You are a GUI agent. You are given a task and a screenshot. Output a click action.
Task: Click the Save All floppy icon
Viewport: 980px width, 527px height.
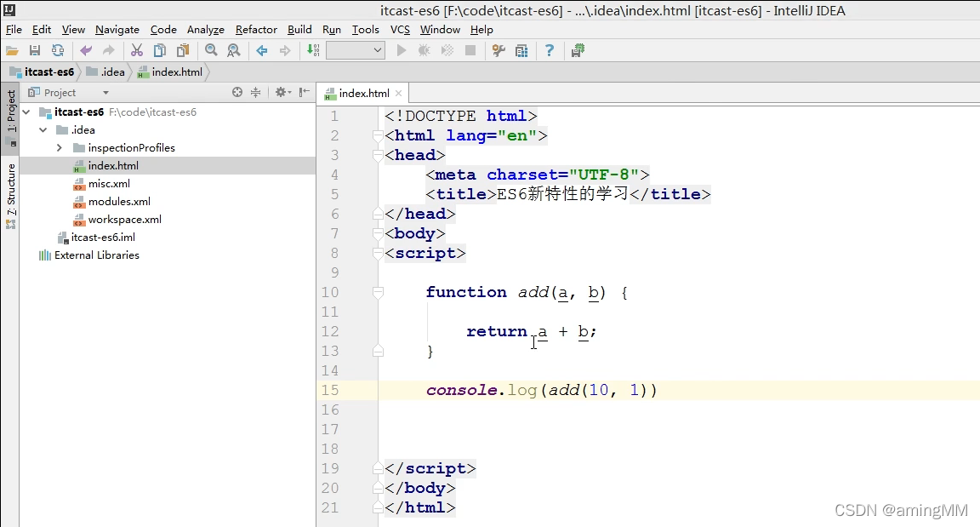pyautogui.click(x=35, y=50)
